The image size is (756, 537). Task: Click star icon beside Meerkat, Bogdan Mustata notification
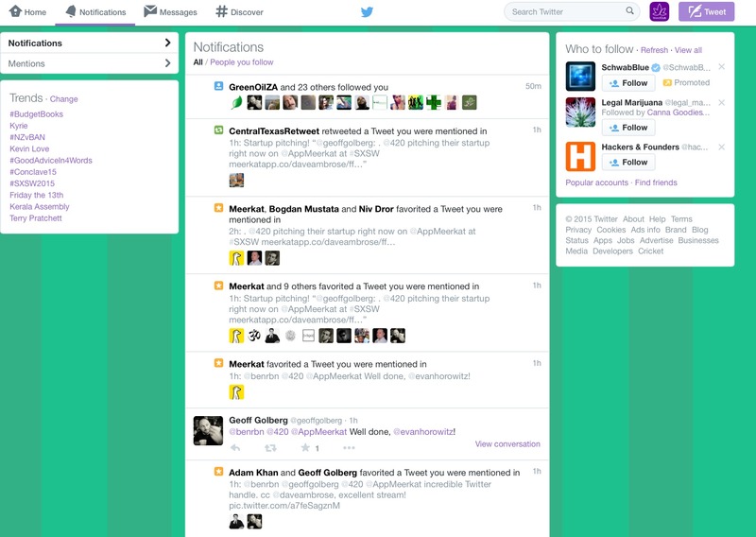218,208
